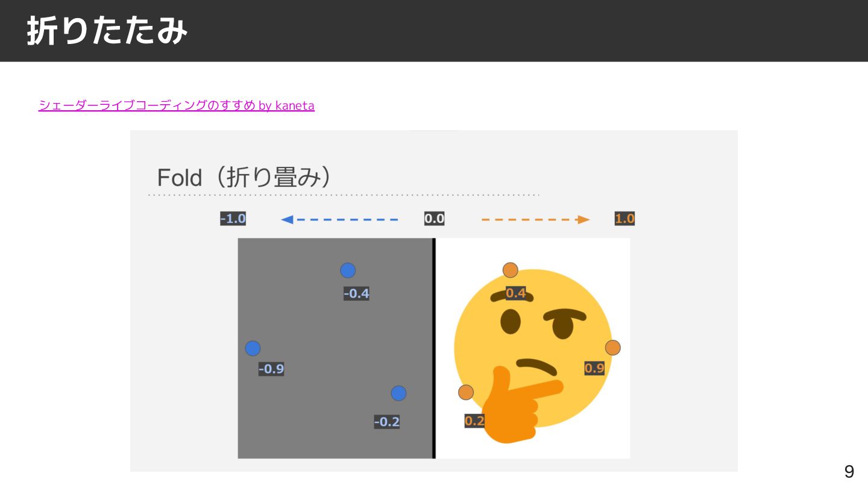Click the blue dot labeled -0.4
Image resolution: width=868 pixels, height=488 pixels.
pos(348,271)
